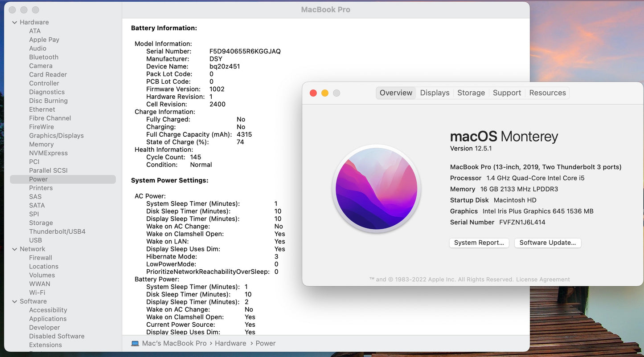Screen dimensions: 644x357
Task: Close the About This Mac window
Action: (x=313, y=93)
